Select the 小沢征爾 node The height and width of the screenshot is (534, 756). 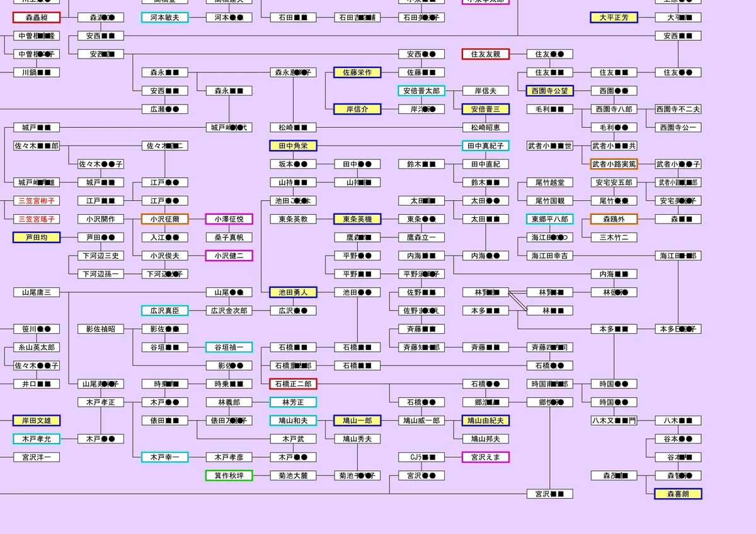(x=164, y=219)
